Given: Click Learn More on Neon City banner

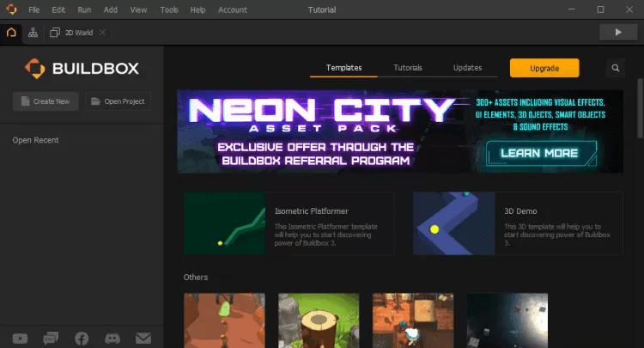Looking at the screenshot, I should click(541, 153).
